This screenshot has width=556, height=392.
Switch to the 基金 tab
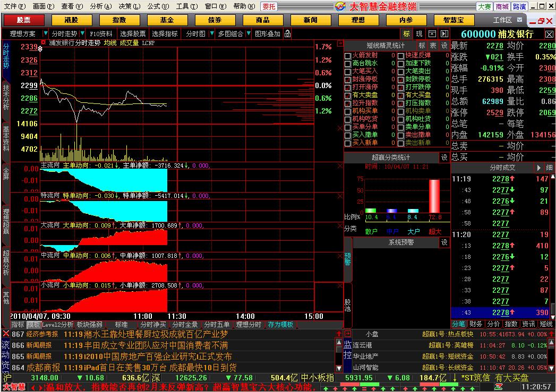coord(167,20)
